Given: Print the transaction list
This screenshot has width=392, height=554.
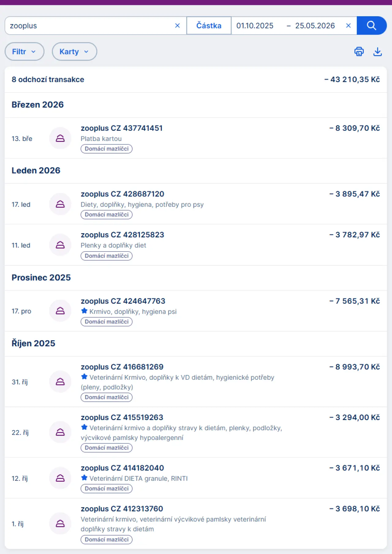Looking at the screenshot, I should pos(359,51).
